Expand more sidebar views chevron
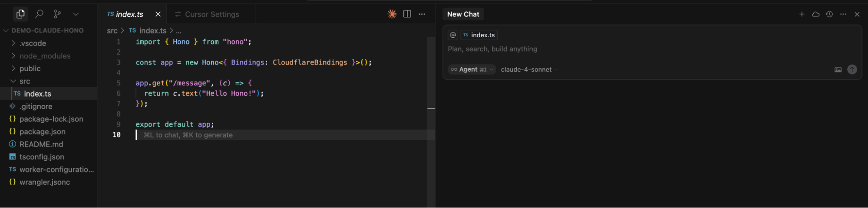This screenshot has height=208, width=868. (76, 14)
